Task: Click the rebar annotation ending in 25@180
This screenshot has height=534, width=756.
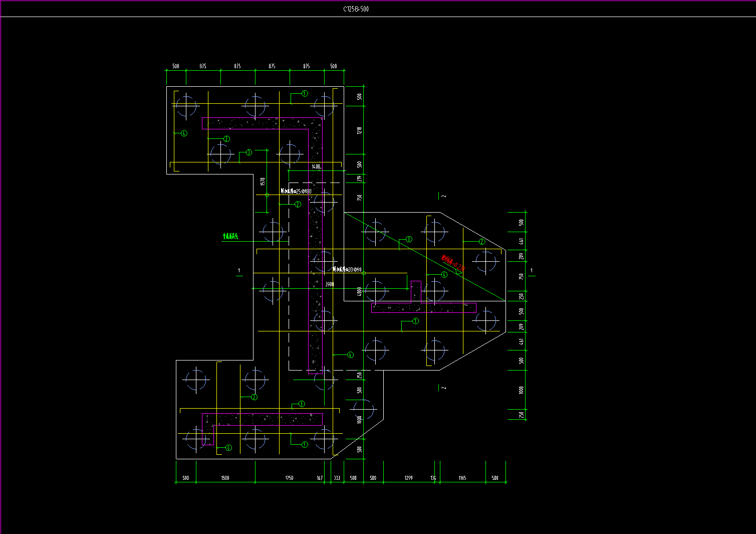Action: [x=296, y=191]
